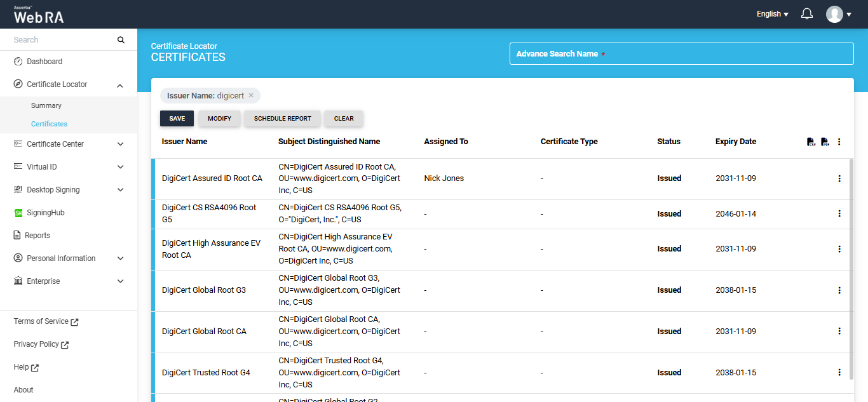Expand the Virtual ID section
The height and width of the screenshot is (402, 868).
tap(121, 167)
